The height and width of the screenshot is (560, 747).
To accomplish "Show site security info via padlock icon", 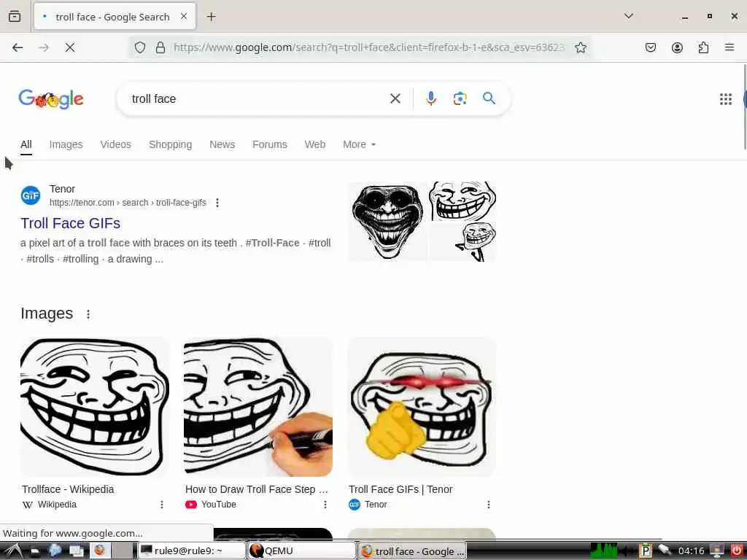I will (160, 47).
